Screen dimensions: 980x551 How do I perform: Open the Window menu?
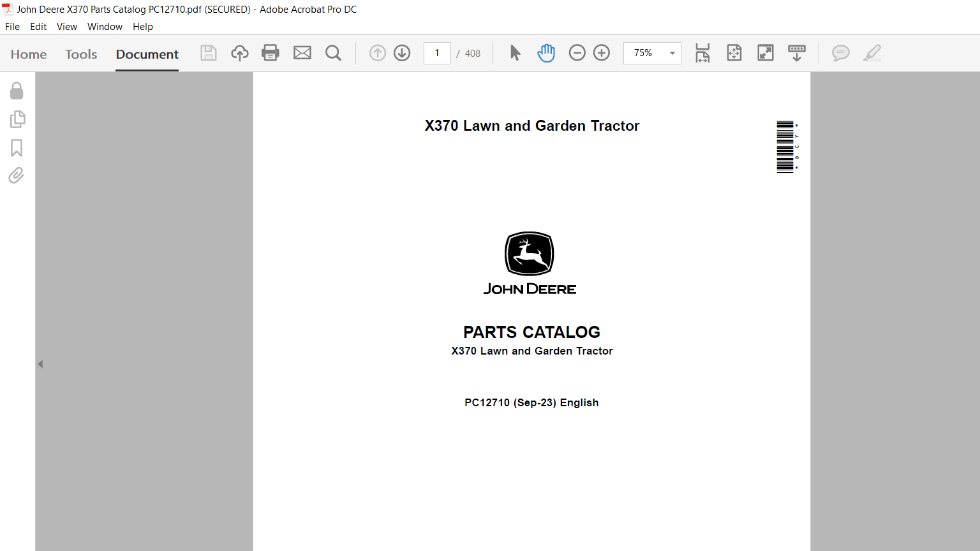click(105, 27)
